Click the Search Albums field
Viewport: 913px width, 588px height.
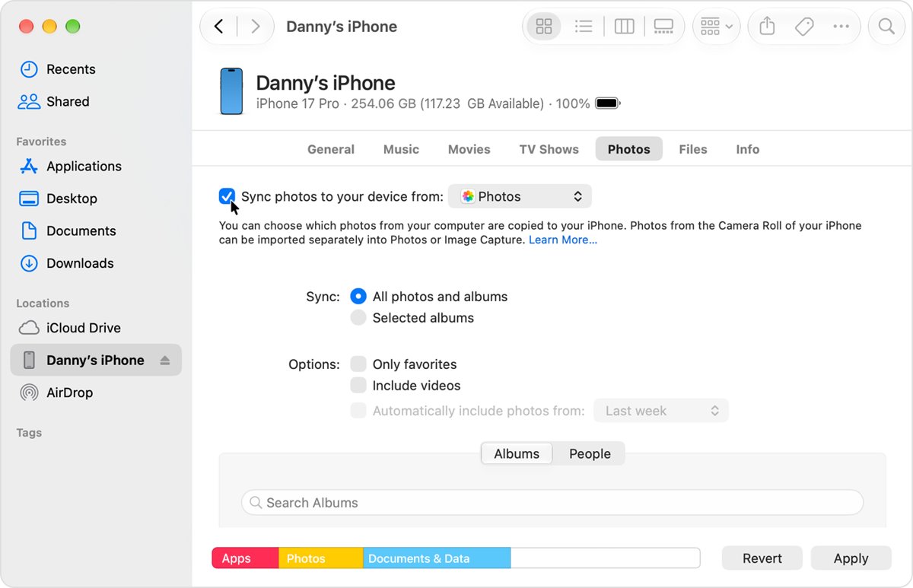pos(552,503)
